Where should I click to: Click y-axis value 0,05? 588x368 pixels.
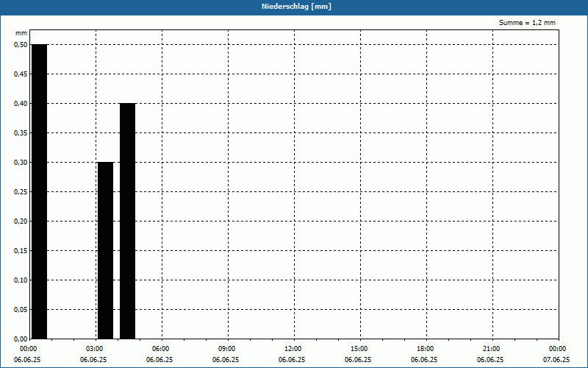[21, 310]
